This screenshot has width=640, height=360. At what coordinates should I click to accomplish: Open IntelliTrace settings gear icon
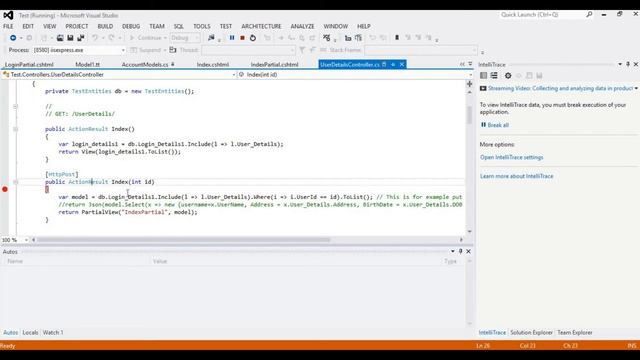[x=508, y=76]
